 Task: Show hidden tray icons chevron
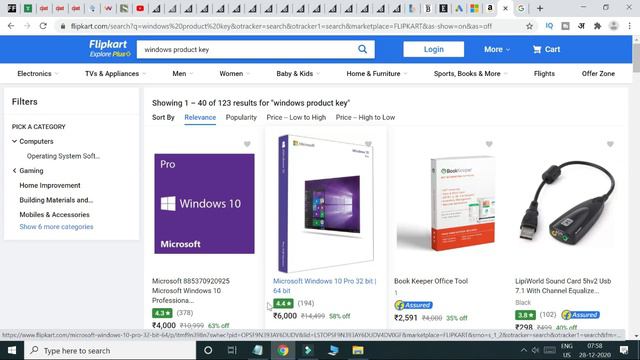pos(524,350)
